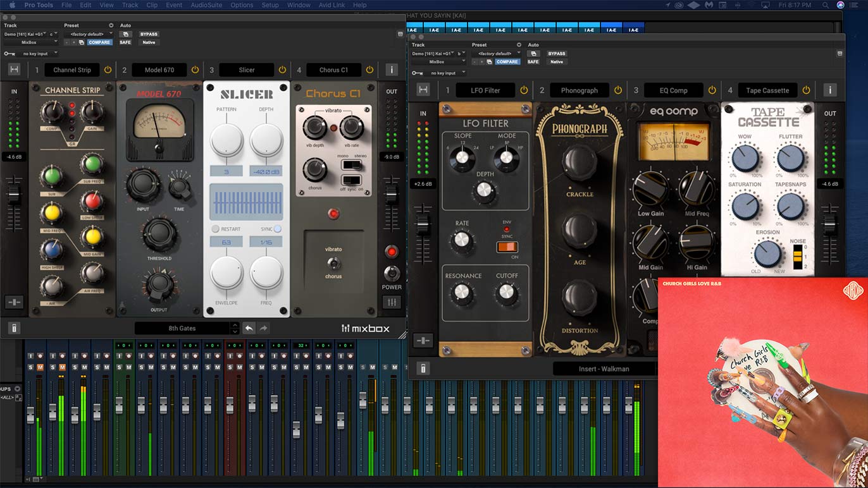Click the COMPARE button
This screenshot has height=488, width=868.
(x=100, y=42)
